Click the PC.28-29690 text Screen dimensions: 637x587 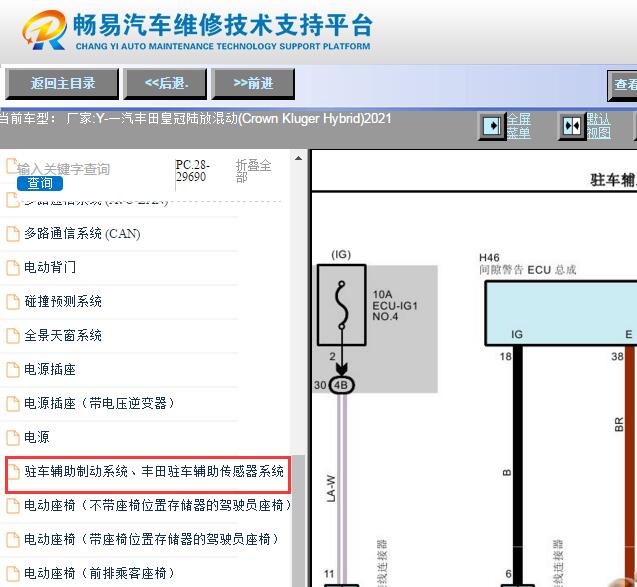pyautogui.click(x=193, y=171)
